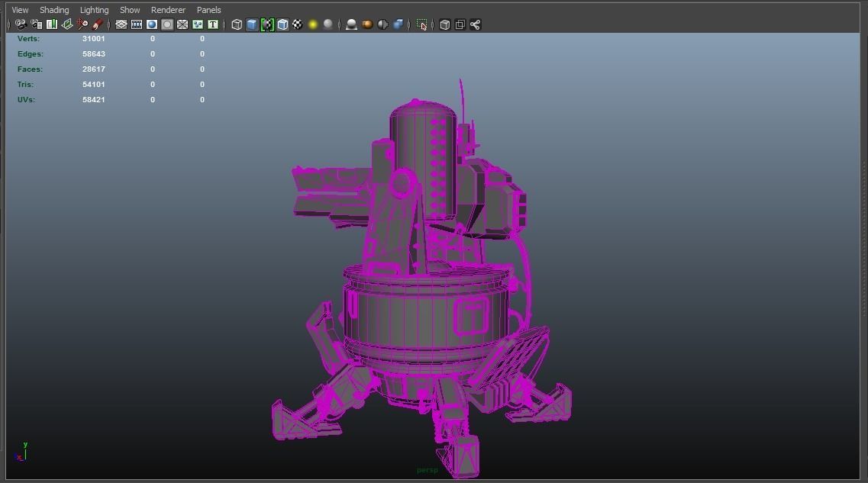Click the View menu
Viewport: 868px width, 483px height.
(x=19, y=9)
